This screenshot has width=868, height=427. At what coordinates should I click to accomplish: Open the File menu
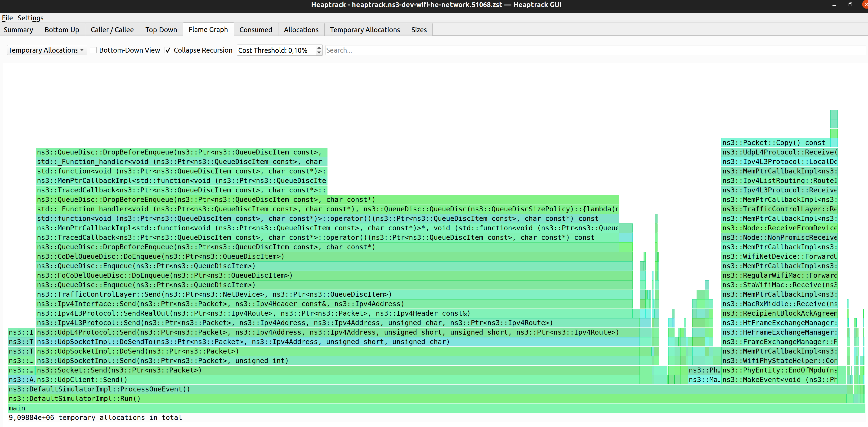[x=7, y=18]
